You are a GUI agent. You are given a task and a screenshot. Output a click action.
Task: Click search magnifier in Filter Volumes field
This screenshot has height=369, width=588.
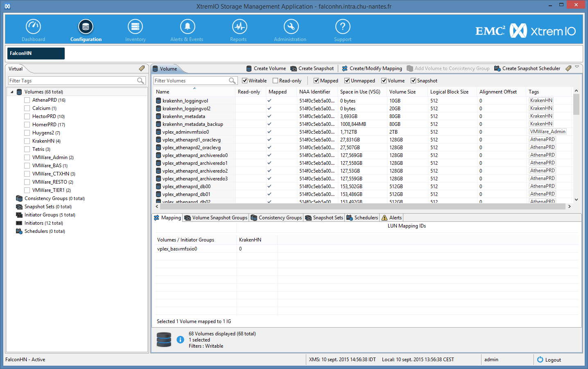click(x=232, y=81)
